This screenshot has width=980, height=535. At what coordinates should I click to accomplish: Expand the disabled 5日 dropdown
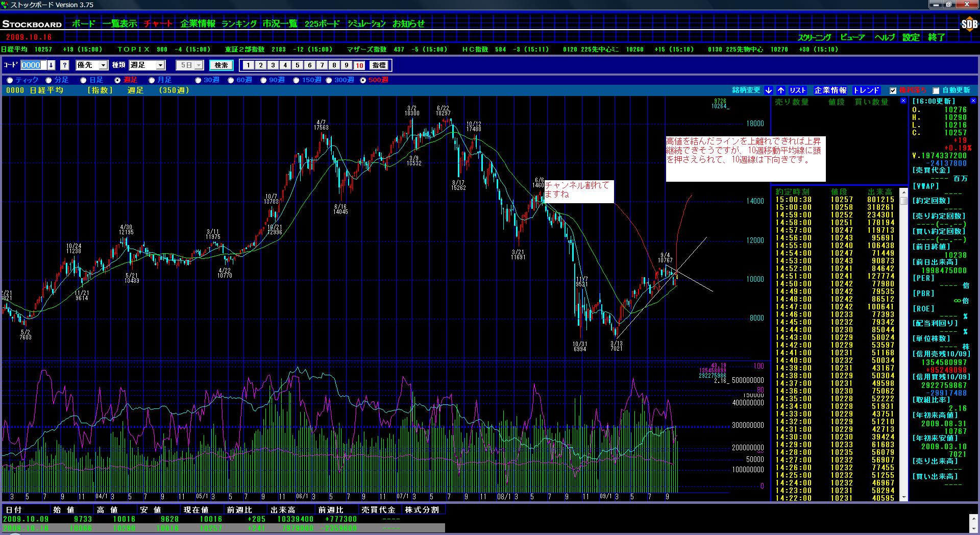tap(199, 65)
